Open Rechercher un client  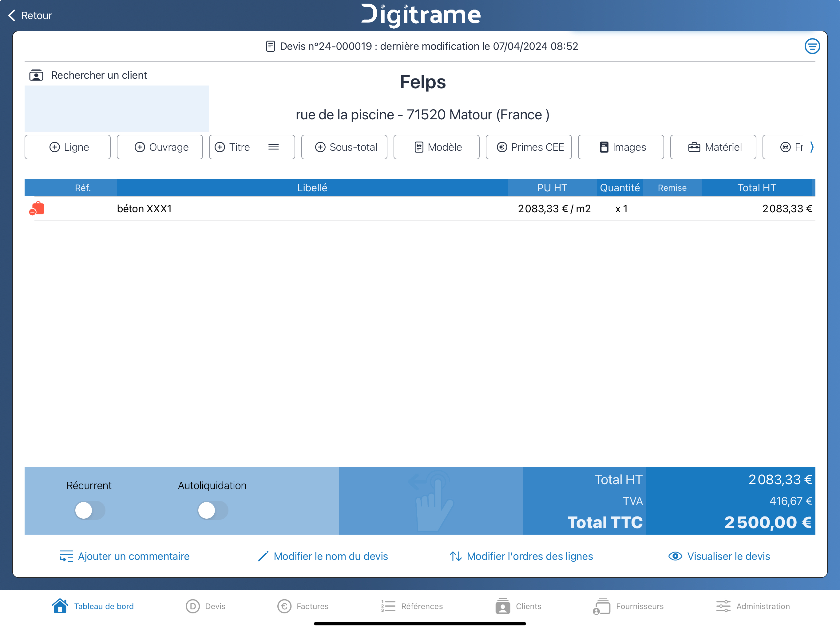click(x=99, y=75)
